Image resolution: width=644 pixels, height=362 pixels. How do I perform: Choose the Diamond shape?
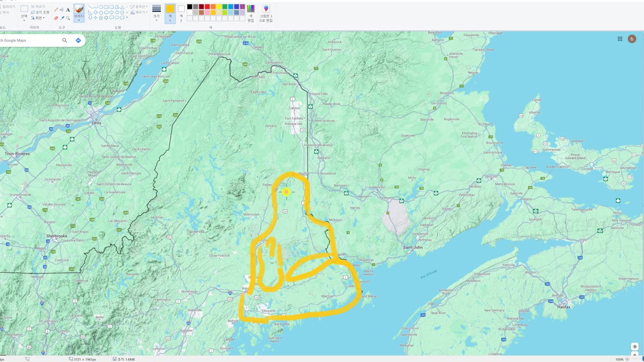point(96,12)
